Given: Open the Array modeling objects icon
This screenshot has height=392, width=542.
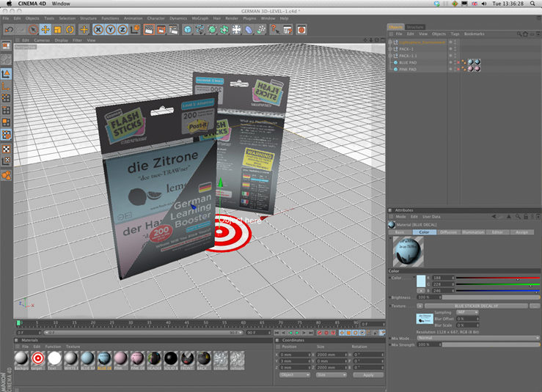Looking at the screenshot, I should 224,30.
